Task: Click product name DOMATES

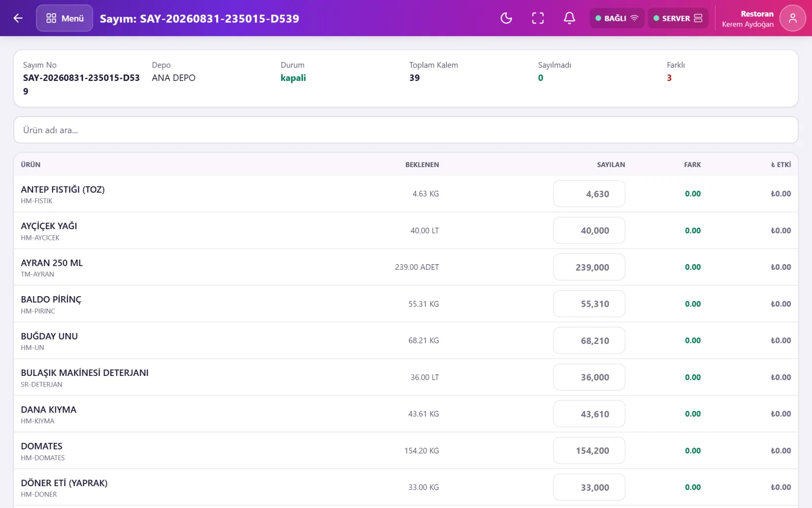Action: click(x=42, y=446)
